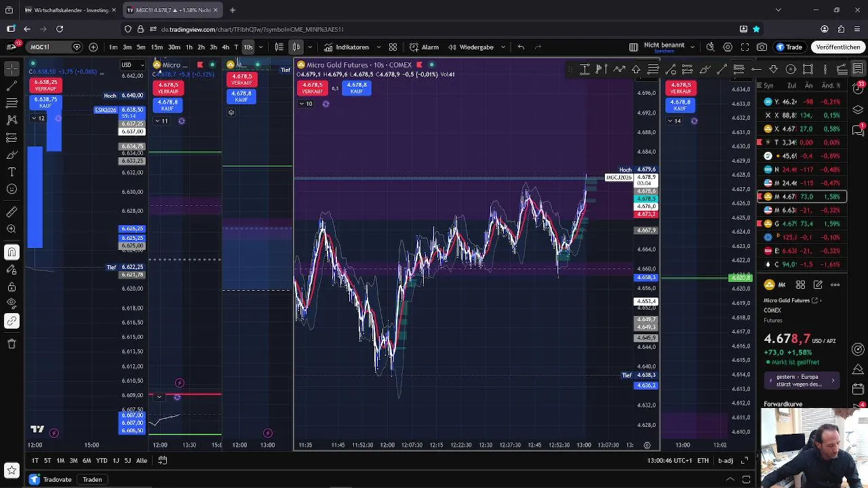Open the chats icon in right sidebar
This screenshot has width=868, height=488.
click(x=858, y=131)
